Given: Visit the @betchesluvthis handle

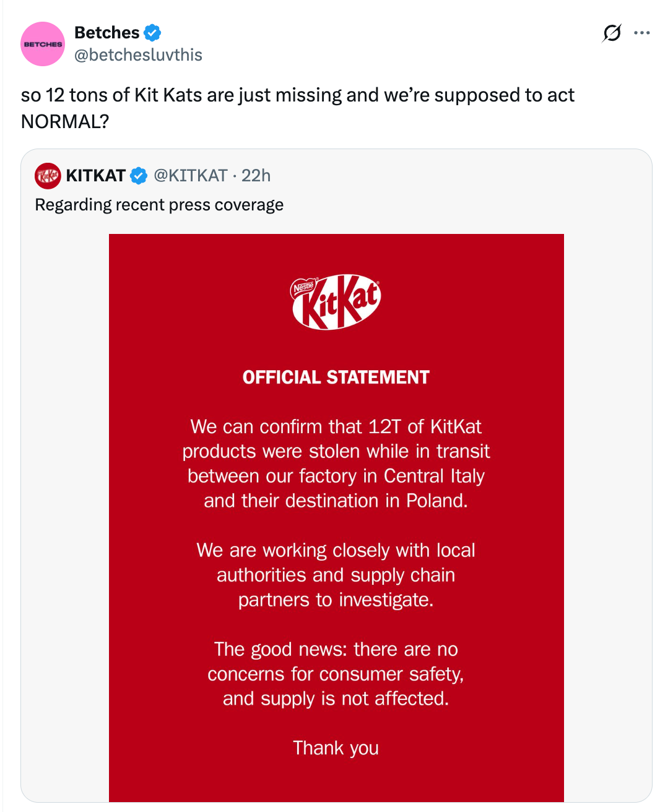Looking at the screenshot, I should (x=137, y=54).
